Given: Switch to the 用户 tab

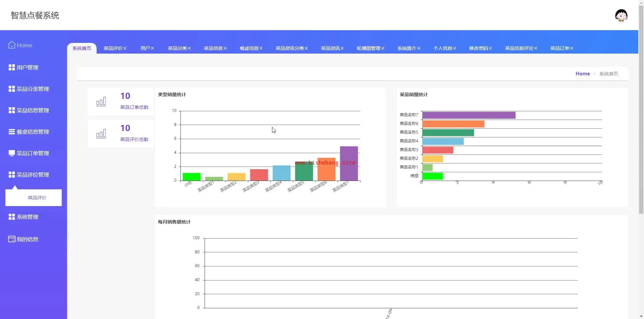Looking at the screenshot, I should point(145,48).
